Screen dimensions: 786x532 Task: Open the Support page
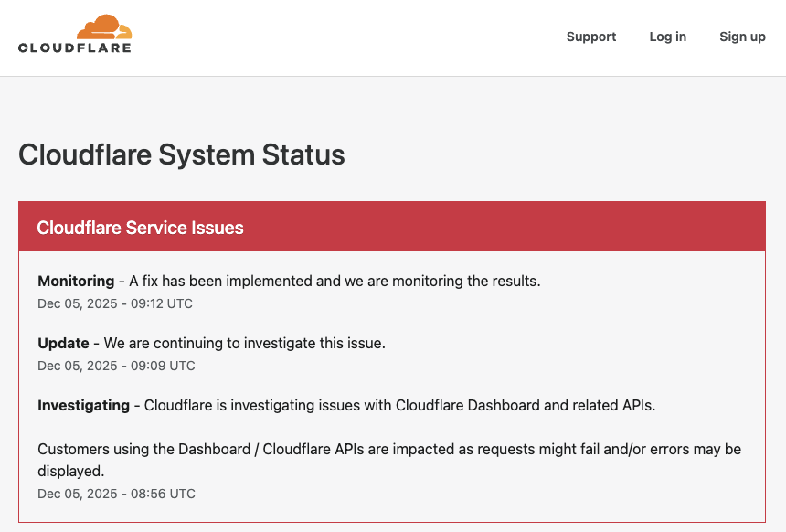pos(590,37)
